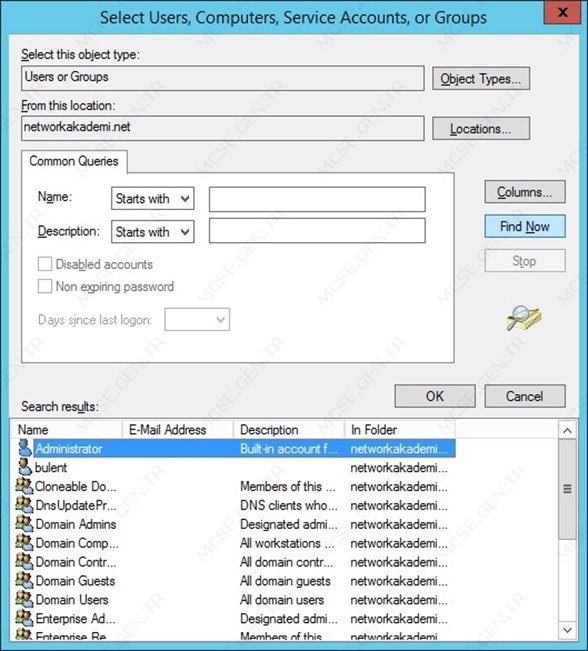Screen dimensions: 588x651
Task: Click the Domain Guests group icon
Action: coord(24,580)
